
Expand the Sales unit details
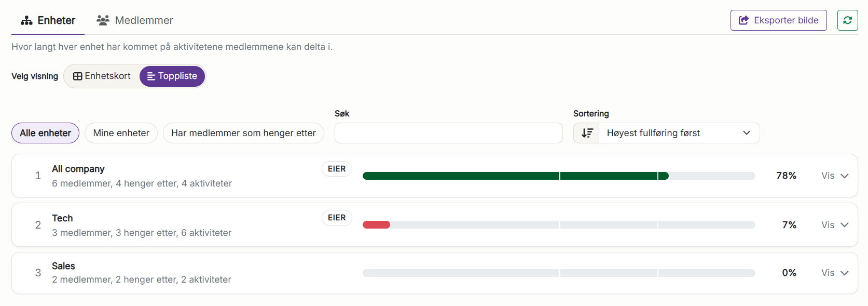(834, 273)
